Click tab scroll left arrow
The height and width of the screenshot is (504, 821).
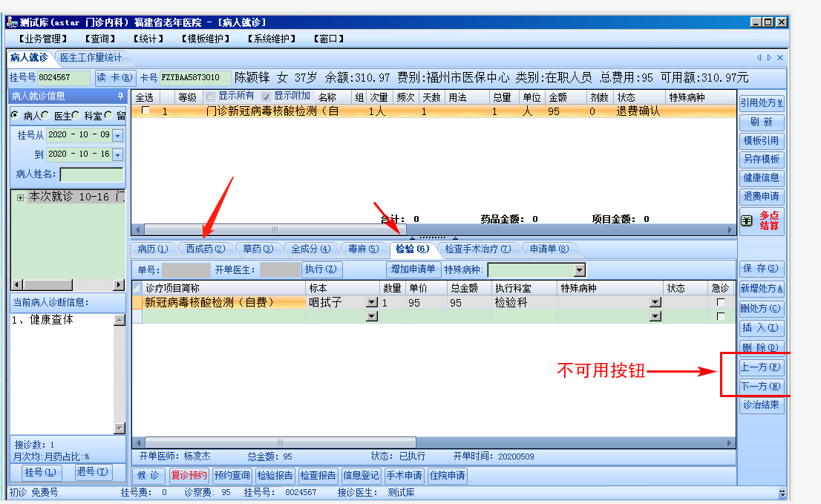[759, 58]
